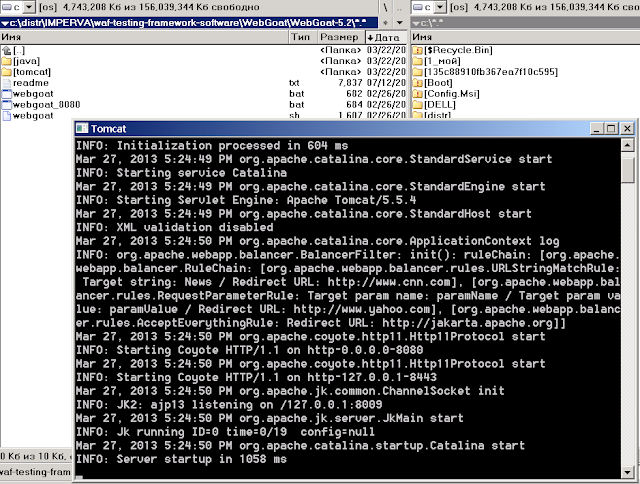Screen dimensions: 640x484
Task: Click the left panel path c:\distr\IMPERVA text
Action: click(188, 23)
